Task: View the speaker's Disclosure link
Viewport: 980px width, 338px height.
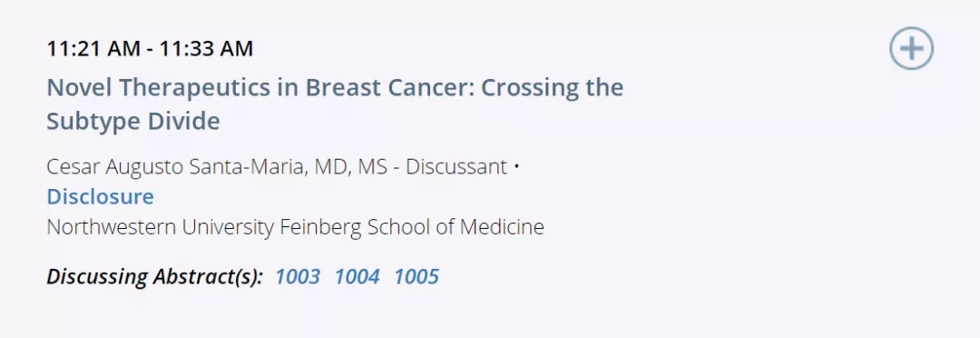Action: [100, 196]
